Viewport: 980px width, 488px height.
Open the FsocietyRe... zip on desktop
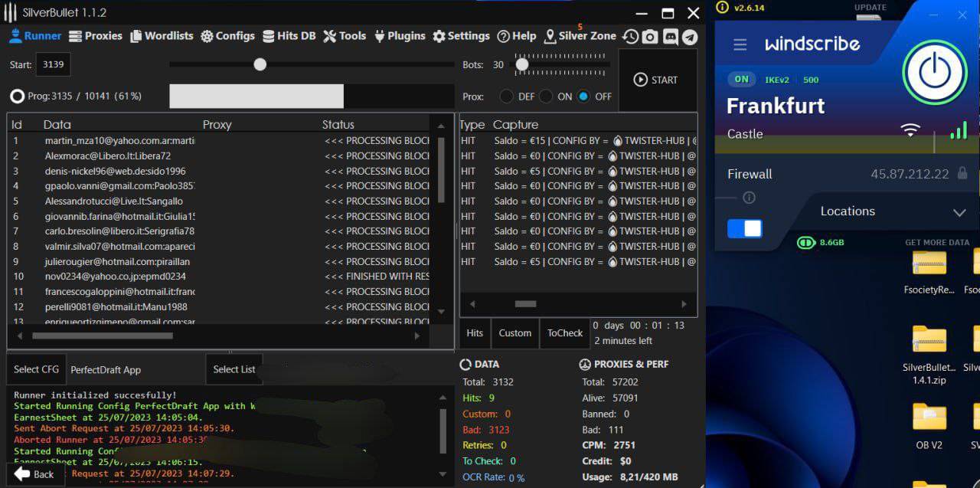[x=929, y=272]
